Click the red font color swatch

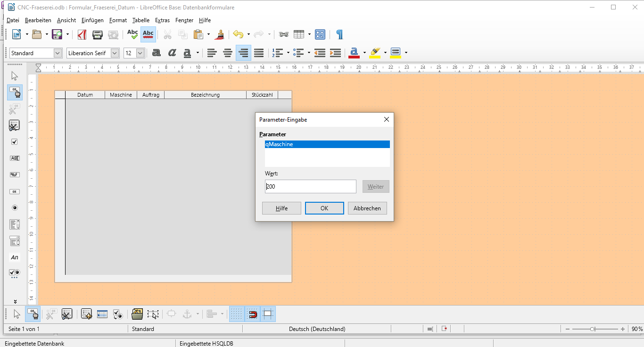click(x=354, y=53)
